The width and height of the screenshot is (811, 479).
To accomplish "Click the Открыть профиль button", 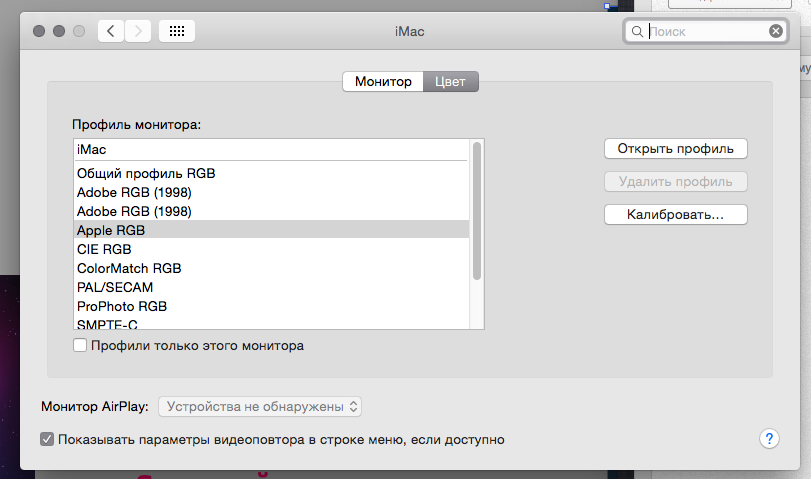I will (x=675, y=149).
